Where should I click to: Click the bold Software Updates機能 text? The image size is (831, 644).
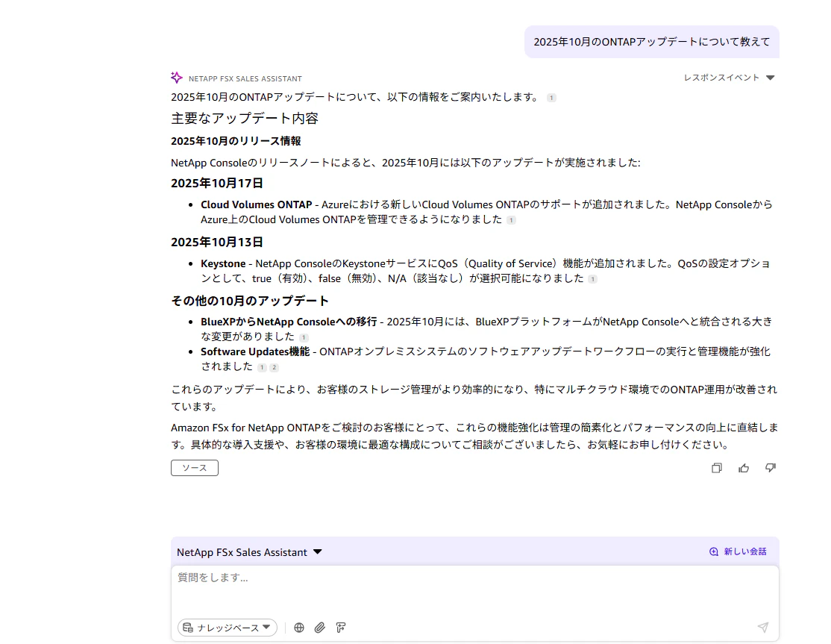pyautogui.click(x=255, y=351)
